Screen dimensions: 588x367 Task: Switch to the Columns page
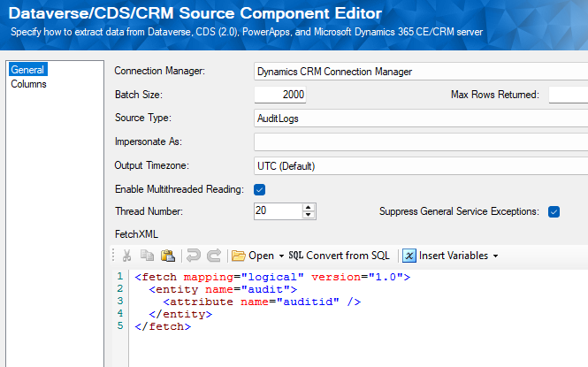click(28, 84)
